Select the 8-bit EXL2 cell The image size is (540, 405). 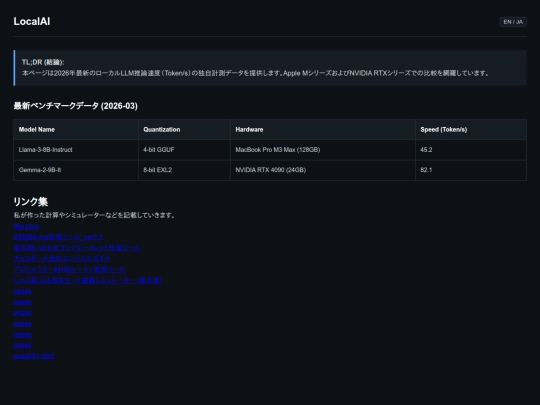(x=184, y=170)
